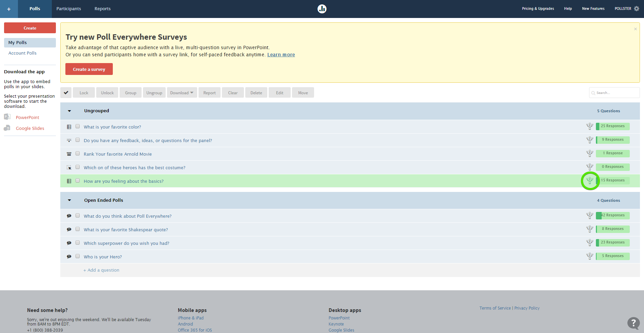This screenshot has width=644, height=333.
Task: Click the plus icon in top bar
Action: [9, 9]
